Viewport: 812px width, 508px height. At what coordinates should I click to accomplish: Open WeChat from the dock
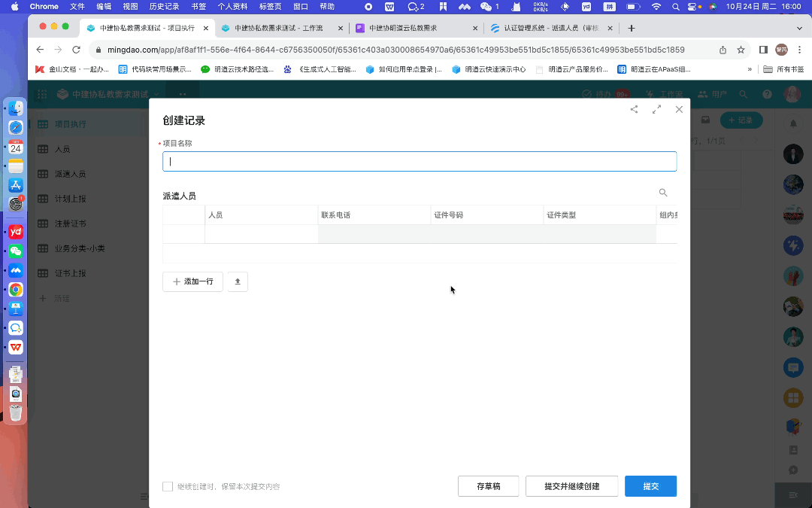[16, 251]
